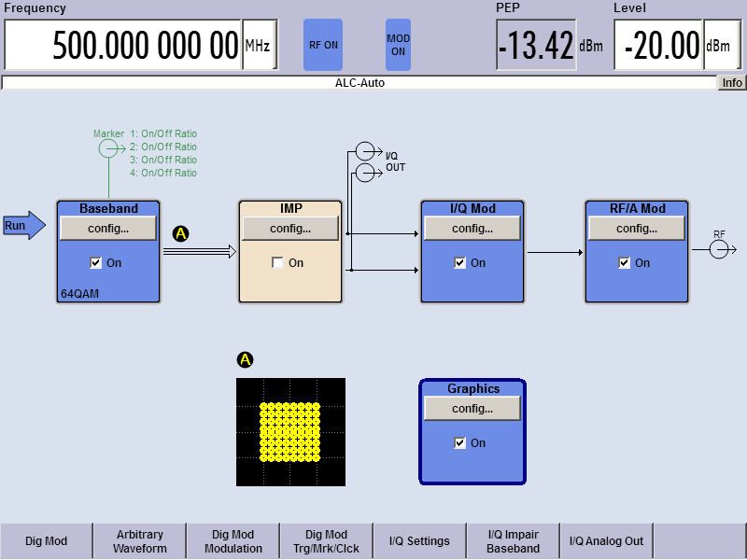Screen dimensions: 747x560
Task: Select the I/Q Impair Baseband softkey
Action: click(x=513, y=541)
